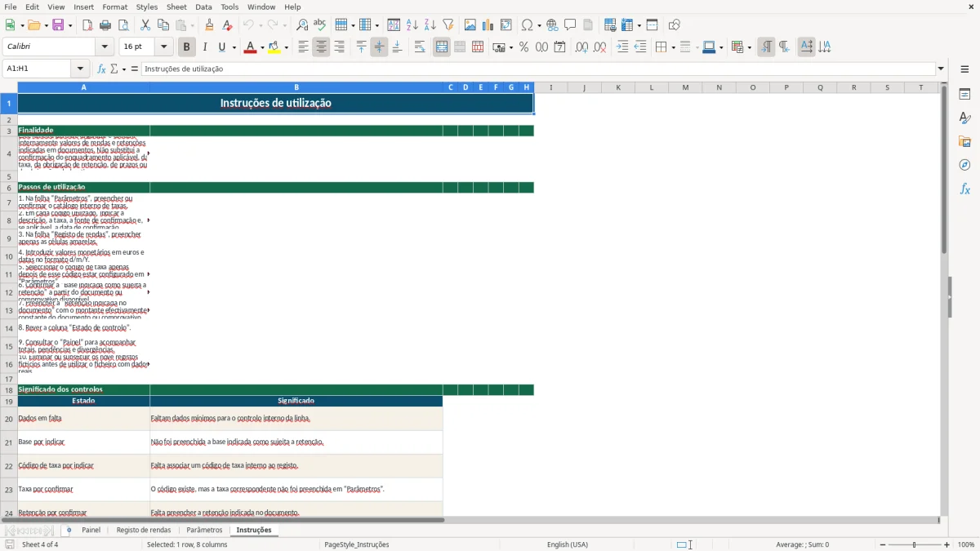Toggle Center Vertically alignment
980x551 pixels.
click(379, 47)
